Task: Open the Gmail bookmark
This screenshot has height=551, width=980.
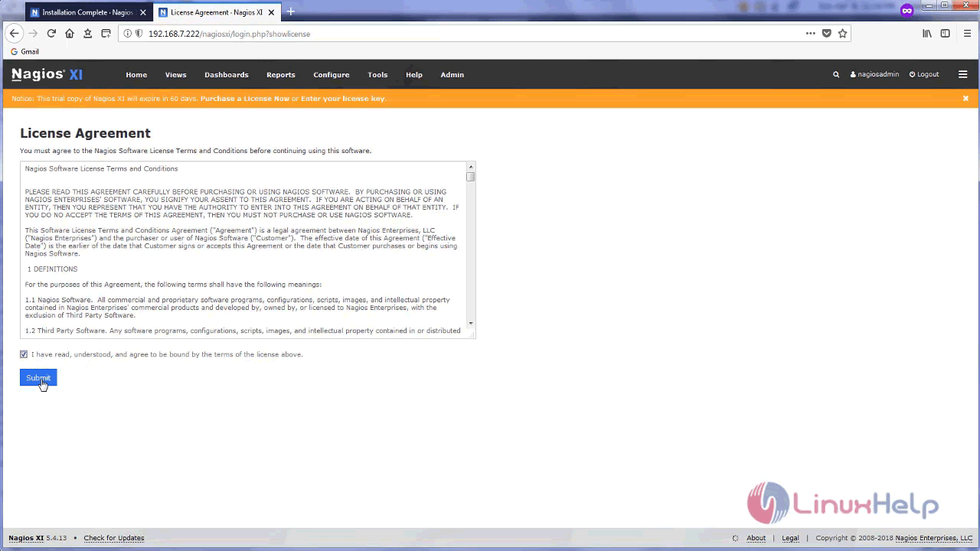Action: [24, 51]
